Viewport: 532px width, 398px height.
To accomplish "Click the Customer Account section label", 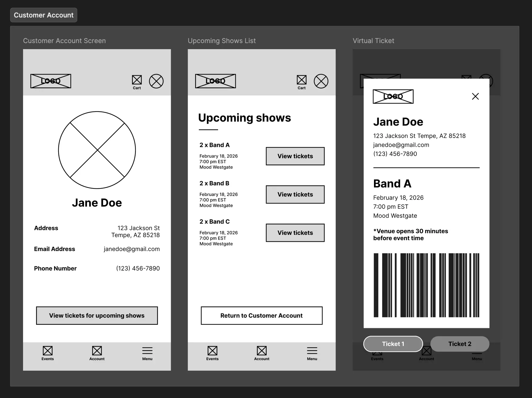I will pyautogui.click(x=44, y=15).
